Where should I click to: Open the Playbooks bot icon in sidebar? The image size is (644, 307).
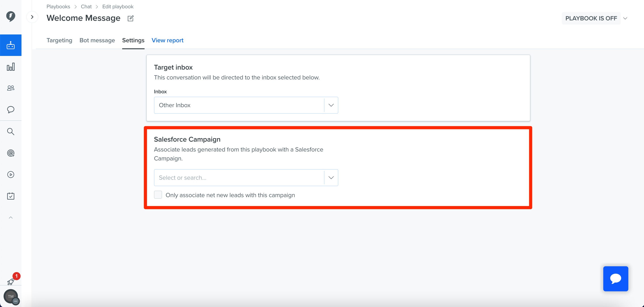coord(11,45)
